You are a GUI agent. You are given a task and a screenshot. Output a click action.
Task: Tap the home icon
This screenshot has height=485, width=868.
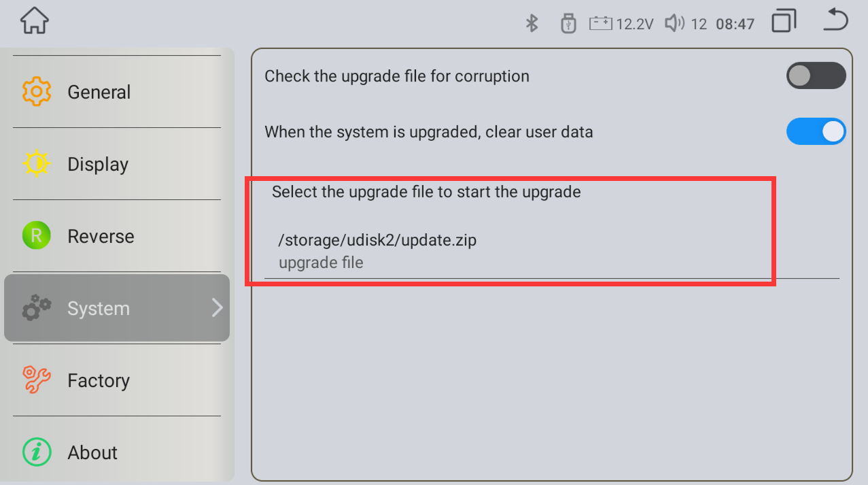pyautogui.click(x=34, y=21)
